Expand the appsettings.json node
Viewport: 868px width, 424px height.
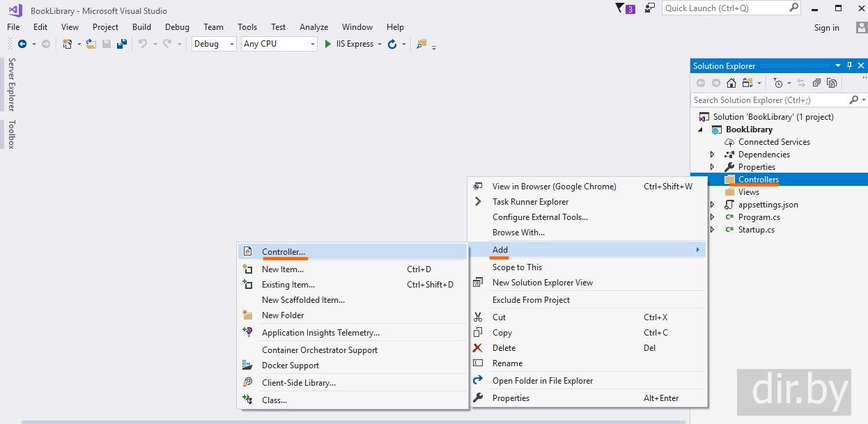coord(712,205)
